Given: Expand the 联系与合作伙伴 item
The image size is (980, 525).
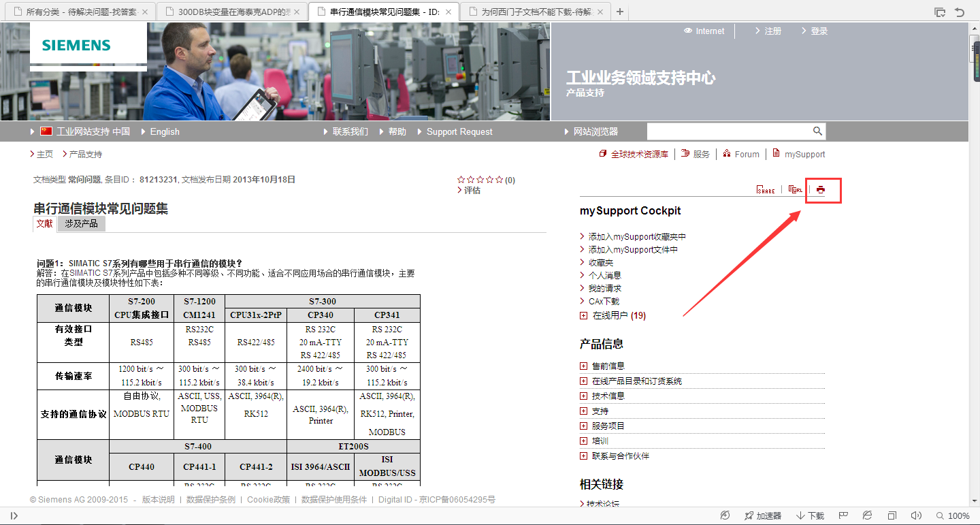Looking at the screenshot, I should point(583,456).
